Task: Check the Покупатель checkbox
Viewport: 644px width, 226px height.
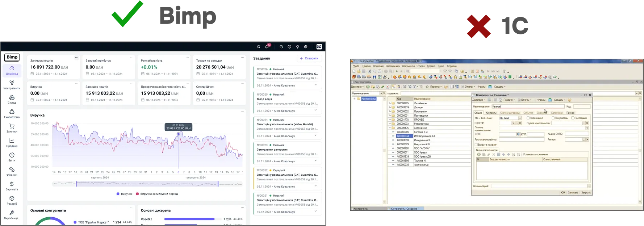Action: pos(553,118)
